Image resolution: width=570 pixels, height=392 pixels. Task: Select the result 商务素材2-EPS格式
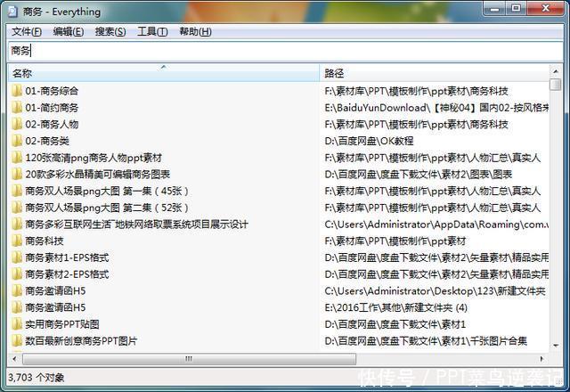(x=67, y=274)
